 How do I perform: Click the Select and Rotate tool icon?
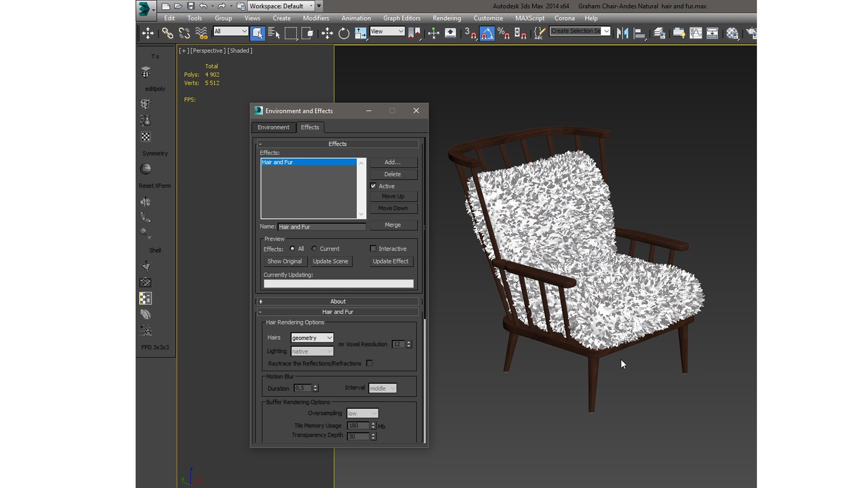pos(344,33)
